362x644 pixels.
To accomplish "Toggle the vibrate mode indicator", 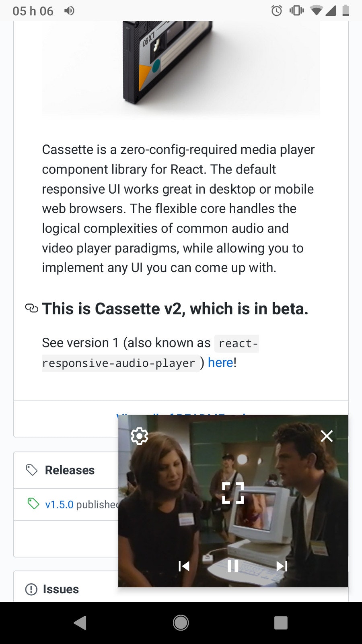I will 296,11.
